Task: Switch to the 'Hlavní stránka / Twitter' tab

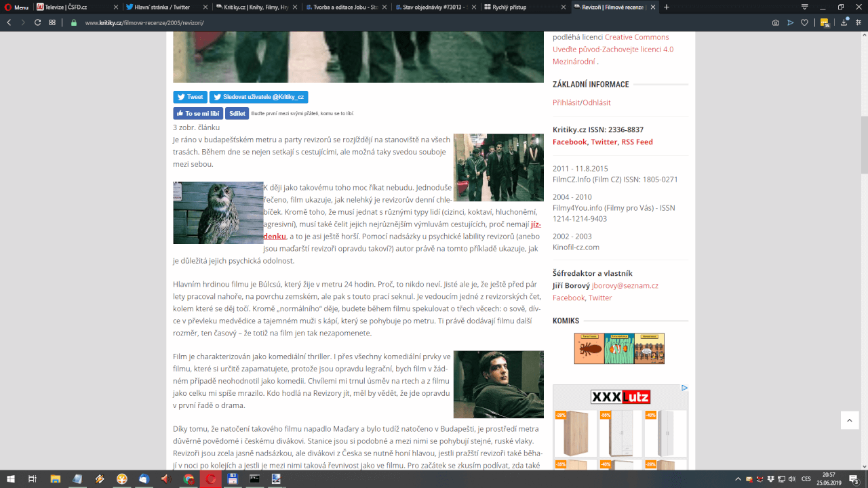Action: 161,8
